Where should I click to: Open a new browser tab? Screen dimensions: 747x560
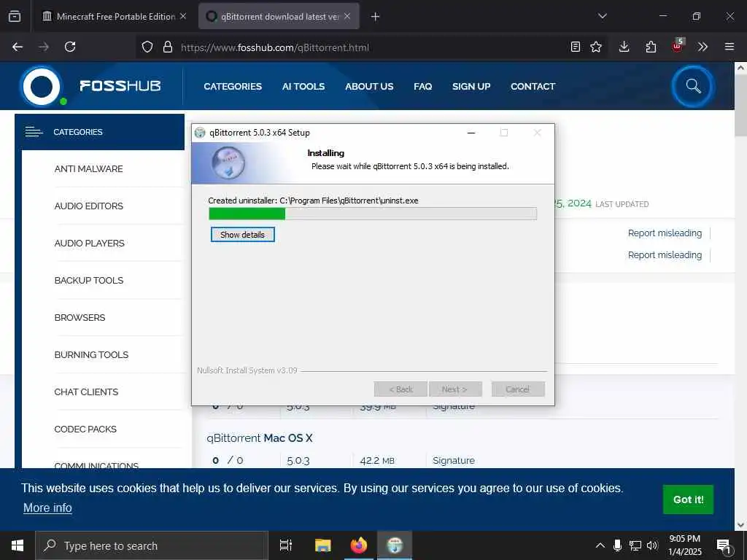tap(376, 17)
